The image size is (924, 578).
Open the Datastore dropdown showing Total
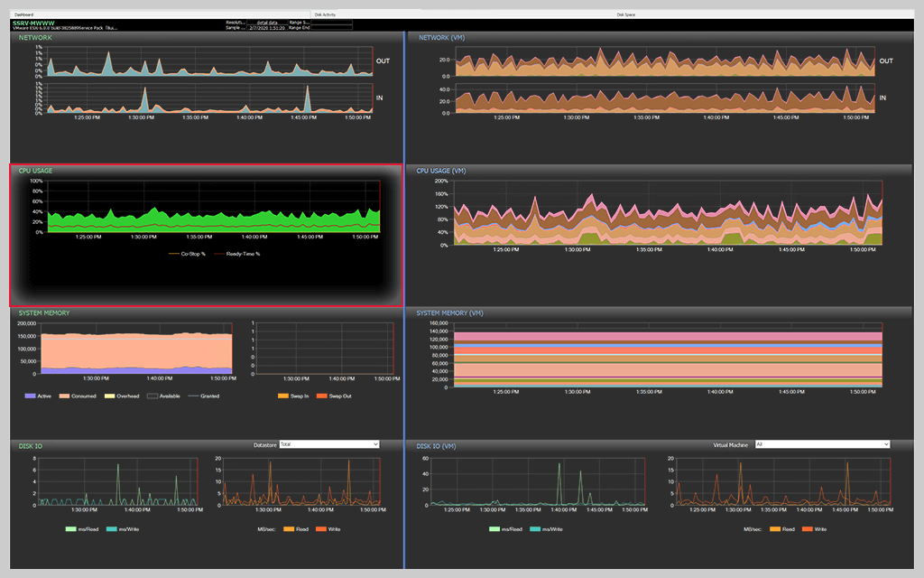(x=329, y=443)
